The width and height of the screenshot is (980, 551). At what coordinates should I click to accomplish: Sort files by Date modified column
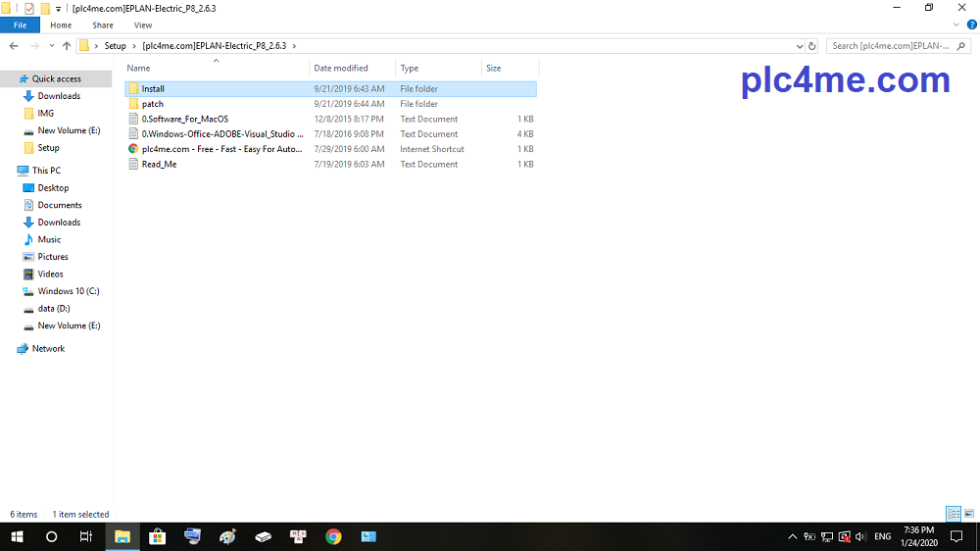tap(341, 69)
